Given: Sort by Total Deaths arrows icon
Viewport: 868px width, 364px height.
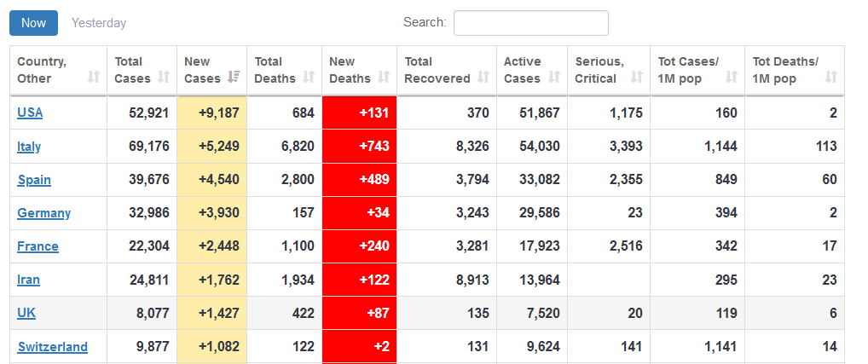Looking at the screenshot, I should click(x=309, y=77).
